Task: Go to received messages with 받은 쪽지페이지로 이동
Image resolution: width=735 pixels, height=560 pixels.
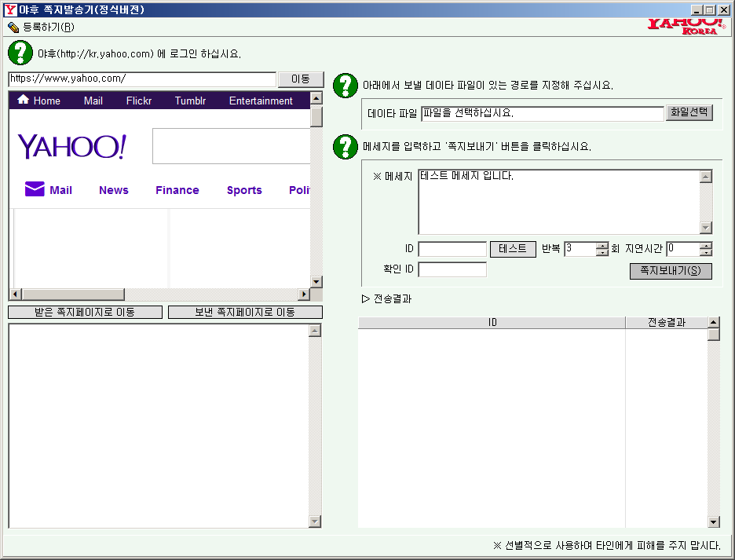Action: click(85, 313)
